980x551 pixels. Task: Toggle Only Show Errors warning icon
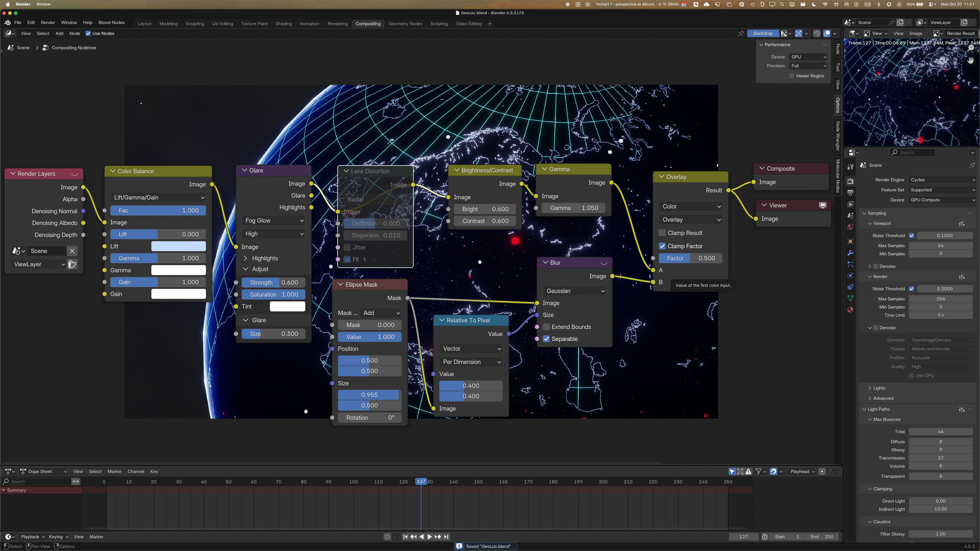click(748, 472)
